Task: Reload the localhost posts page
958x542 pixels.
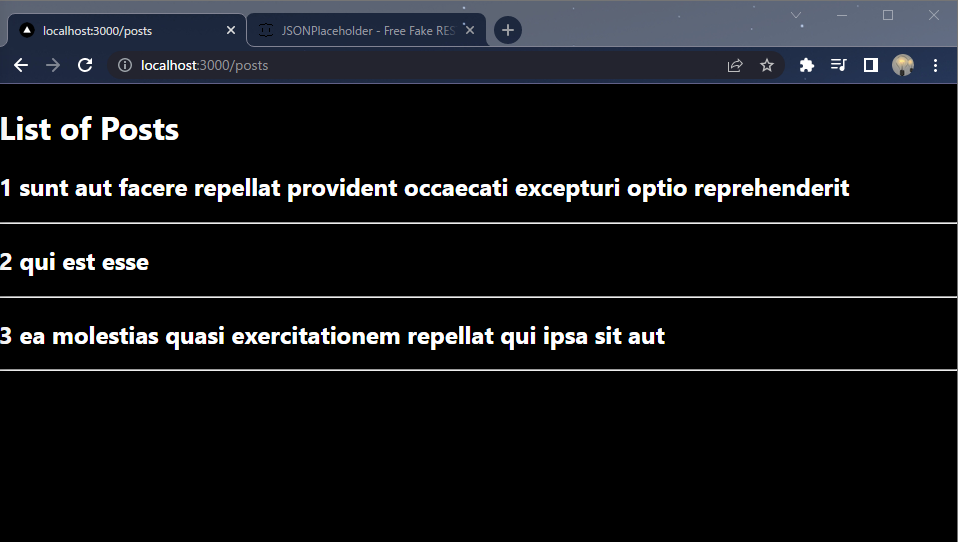Action: point(85,65)
